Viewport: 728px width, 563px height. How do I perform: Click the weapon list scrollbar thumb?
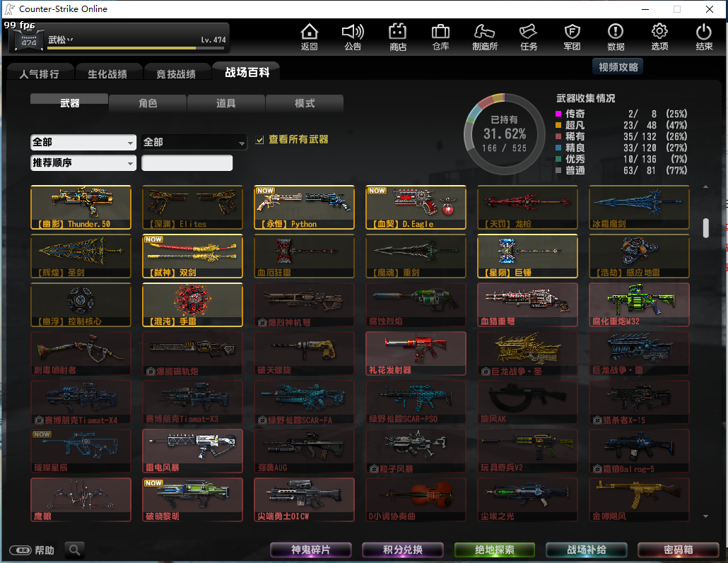pyautogui.click(x=705, y=228)
